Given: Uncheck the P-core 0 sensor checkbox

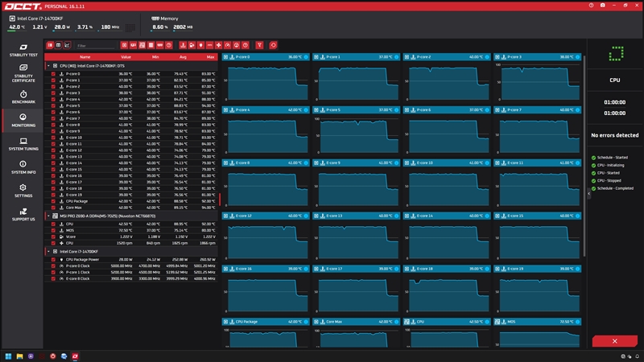Looking at the screenshot, I should tap(53, 74).
